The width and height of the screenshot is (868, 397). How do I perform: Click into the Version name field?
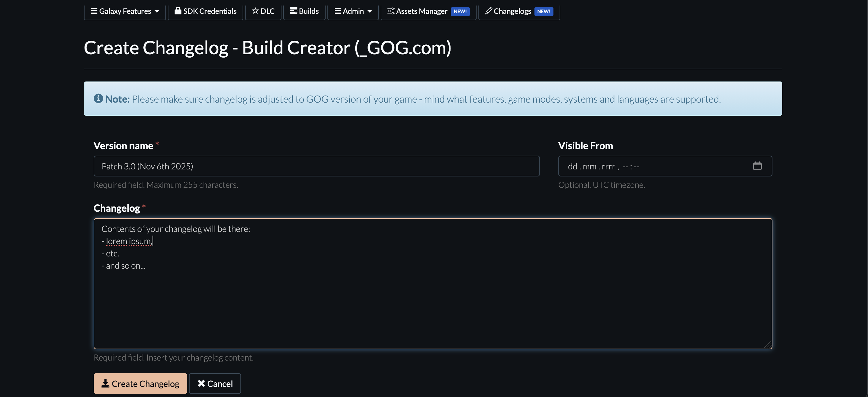(317, 166)
